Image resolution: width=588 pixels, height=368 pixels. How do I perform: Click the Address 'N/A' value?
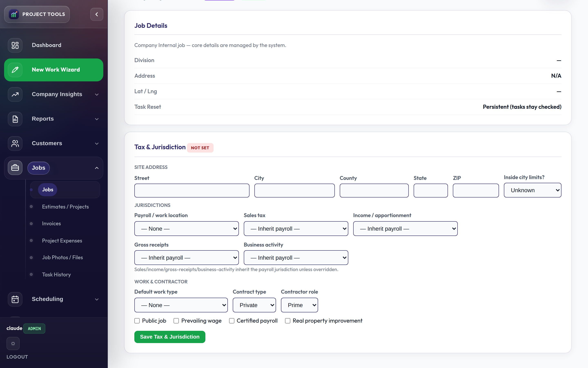[x=556, y=76]
